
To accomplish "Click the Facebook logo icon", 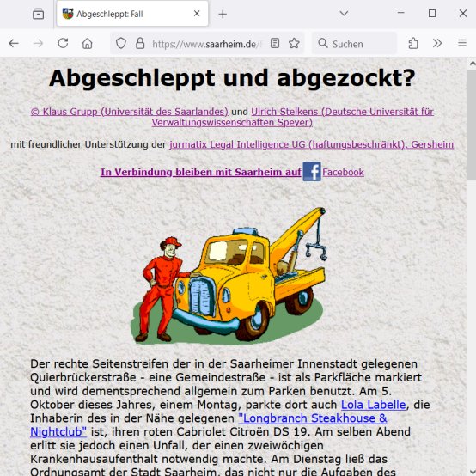I will [312, 172].
